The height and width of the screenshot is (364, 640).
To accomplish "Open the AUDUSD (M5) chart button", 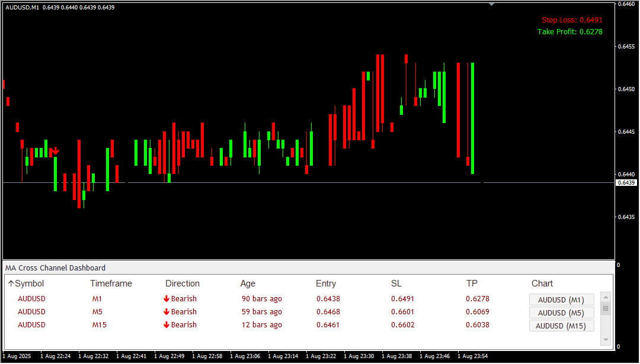I will (x=561, y=313).
